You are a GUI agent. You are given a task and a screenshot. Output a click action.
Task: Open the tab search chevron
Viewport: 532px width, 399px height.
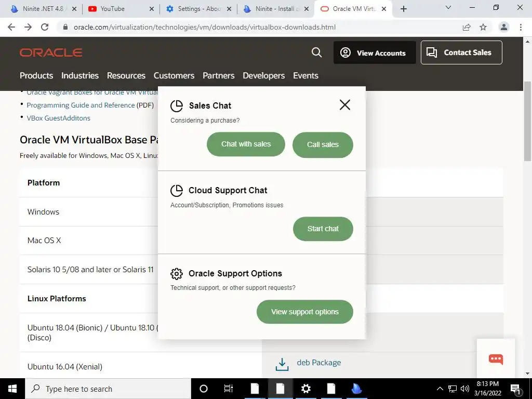coord(448,7)
